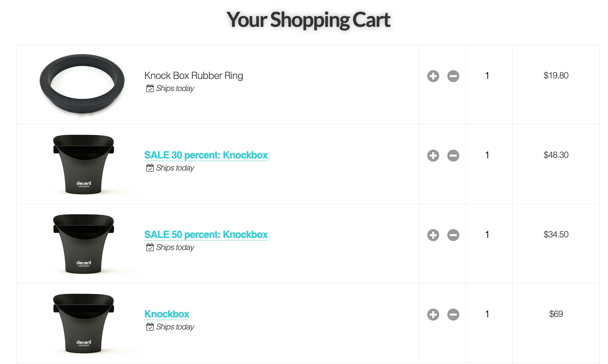Open the regular Knockbox product link
608x364 pixels.
point(167,314)
